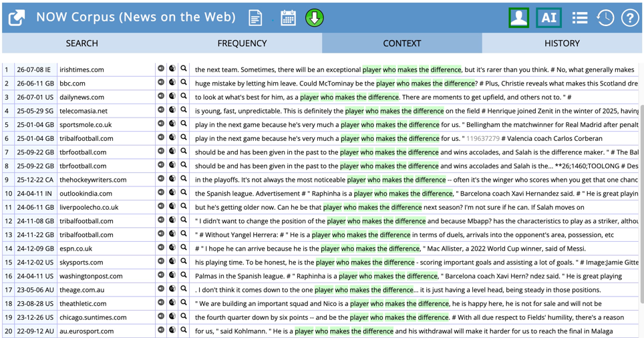Click source espn.co.uk in row 14
644x338 pixels.
(x=76, y=248)
